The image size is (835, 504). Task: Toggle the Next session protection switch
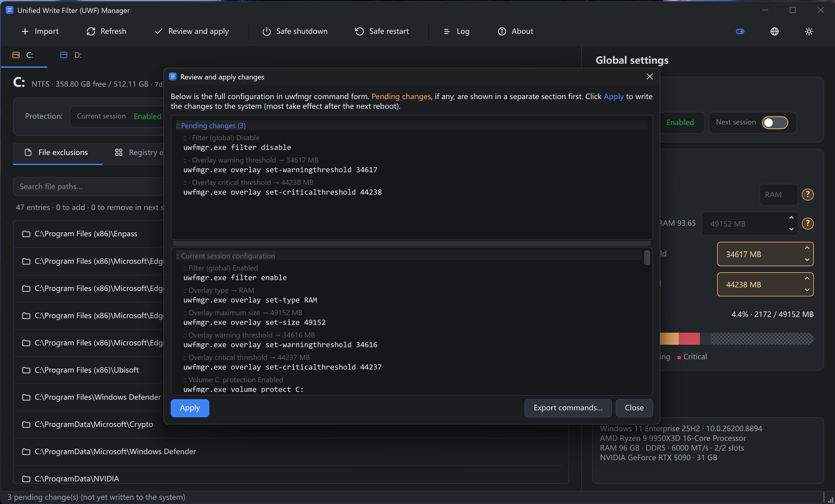point(775,122)
